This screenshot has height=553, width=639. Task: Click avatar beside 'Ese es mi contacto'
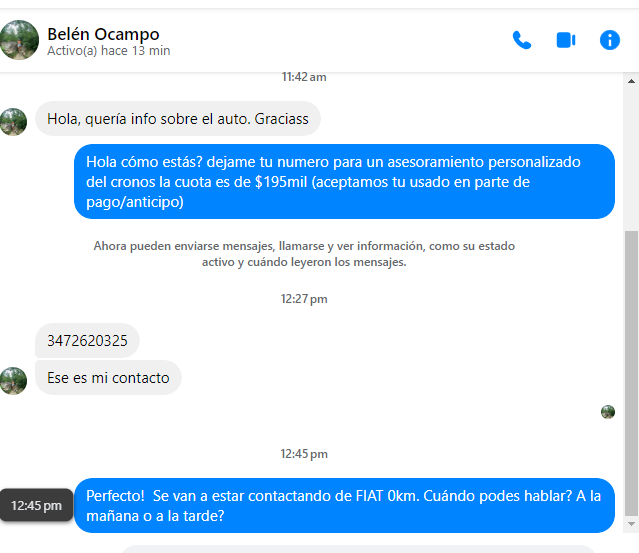[x=13, y=381]
